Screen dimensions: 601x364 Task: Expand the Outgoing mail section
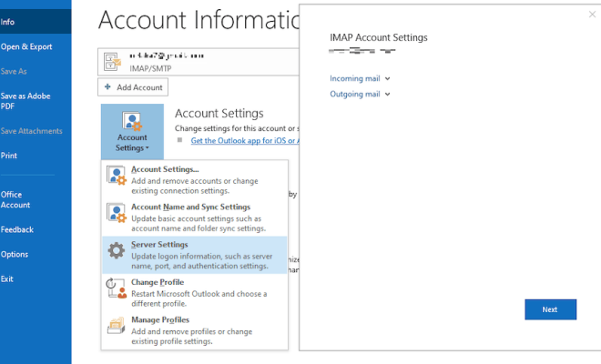[360, 95]
